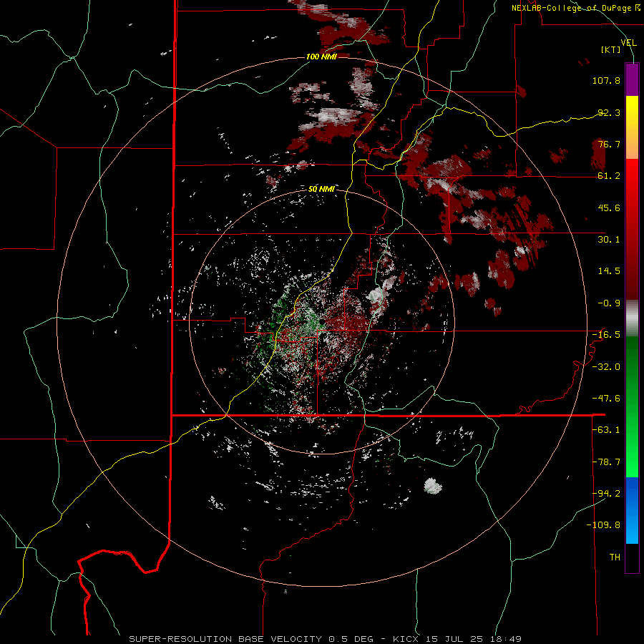Click the 100 NMI range ring label

pos(321,57)
